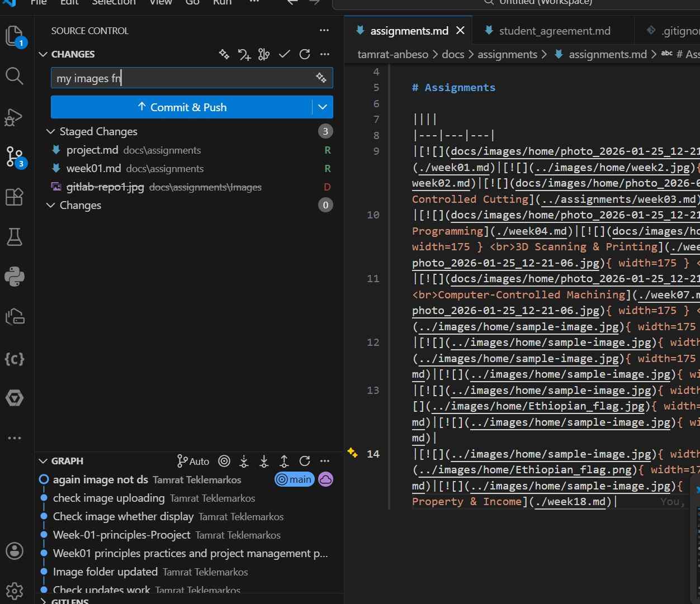Click the Push icon in Graph toolbar

pyautogui.click(x=285, y=461)
